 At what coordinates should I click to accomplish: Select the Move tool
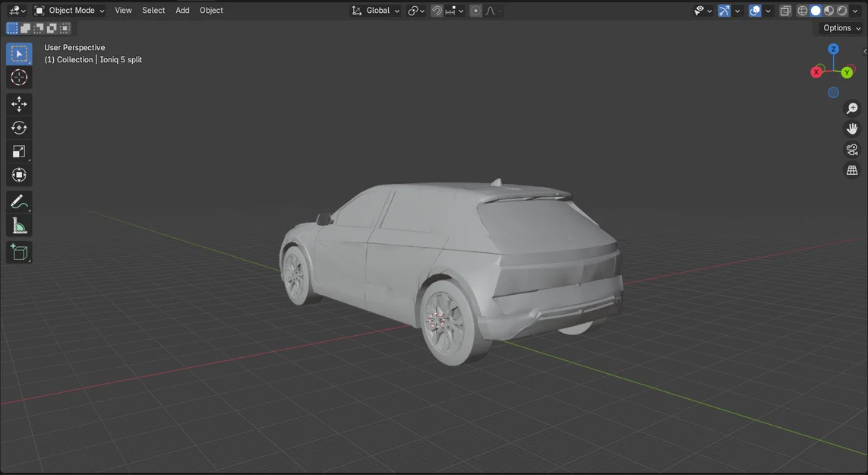(x=18, y=104)
